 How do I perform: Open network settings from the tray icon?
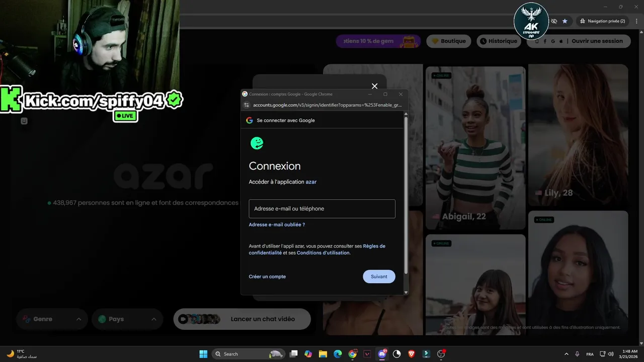[x=602, y=354]
